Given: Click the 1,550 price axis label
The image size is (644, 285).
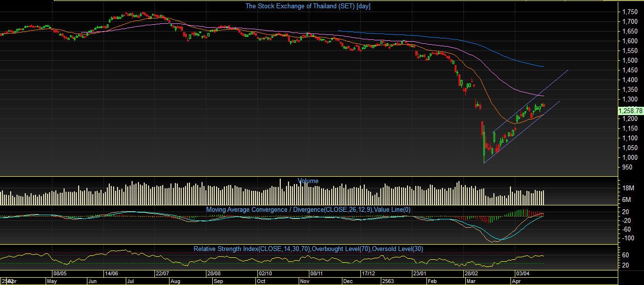Looking at the screenshot, I should pyautogui.click(x=630, y=50).
